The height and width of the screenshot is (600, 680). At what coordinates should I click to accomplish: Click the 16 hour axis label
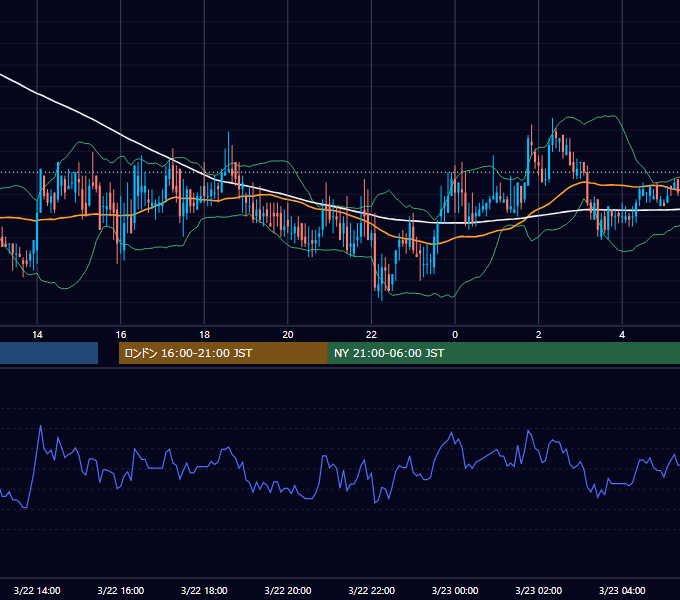click(121, 335)
